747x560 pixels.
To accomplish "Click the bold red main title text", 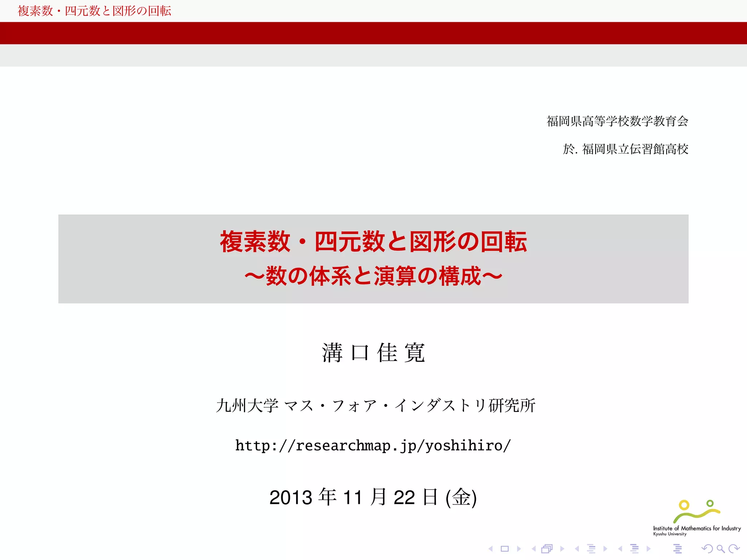I will 373,242.
